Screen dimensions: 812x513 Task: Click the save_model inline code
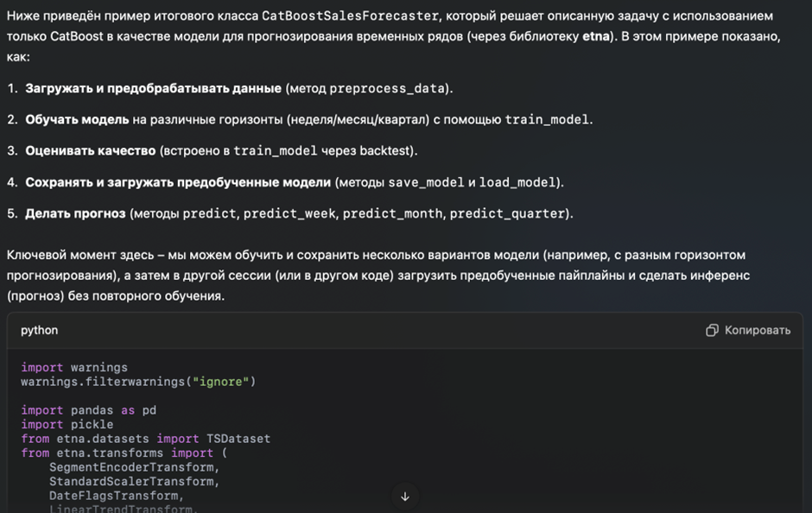[x=426, y=182]
